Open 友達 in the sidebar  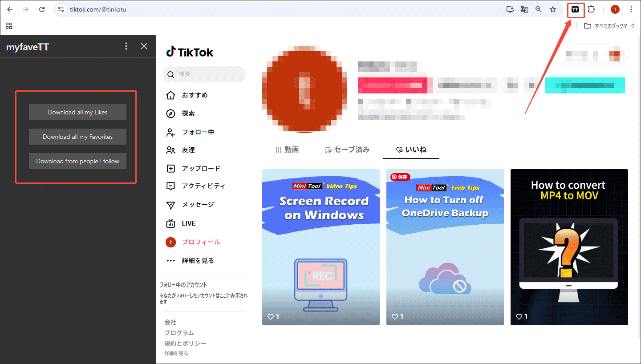click(x=180, y=150)
